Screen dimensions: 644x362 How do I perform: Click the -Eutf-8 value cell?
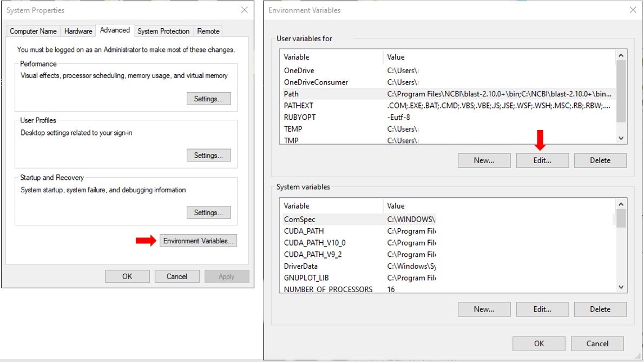398,117
